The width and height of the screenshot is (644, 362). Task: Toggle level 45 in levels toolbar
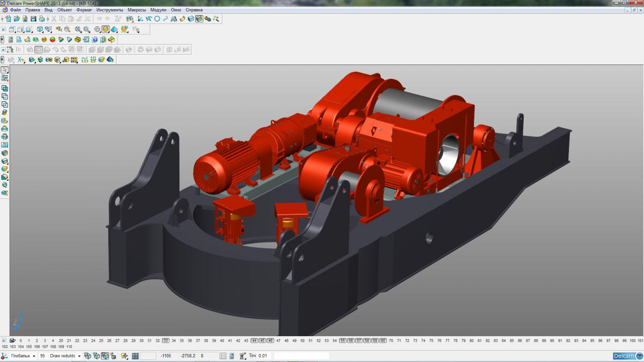[x=262, y=341]
